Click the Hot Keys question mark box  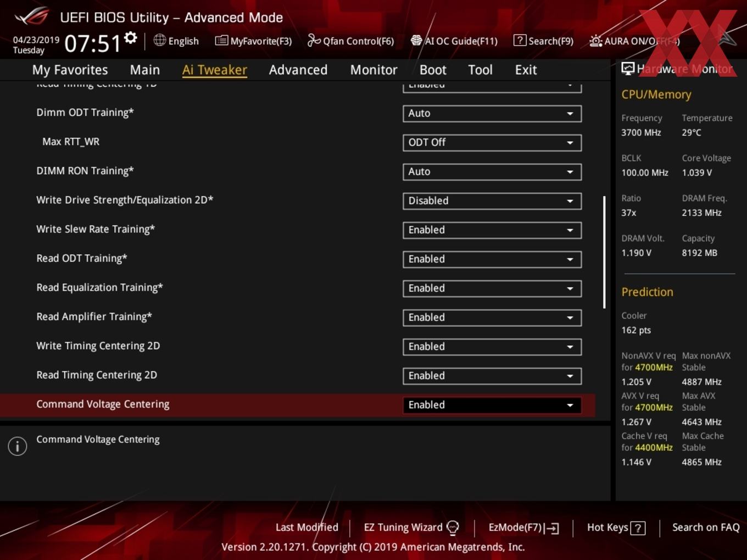pyautogui.click(x=638, y=528)
